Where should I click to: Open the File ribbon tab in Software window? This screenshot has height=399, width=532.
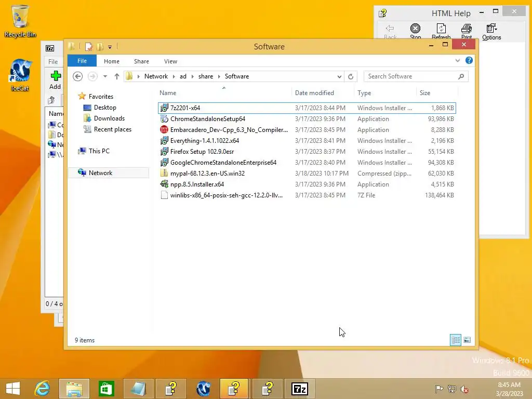pyautogui.click(x=82, y=61)
